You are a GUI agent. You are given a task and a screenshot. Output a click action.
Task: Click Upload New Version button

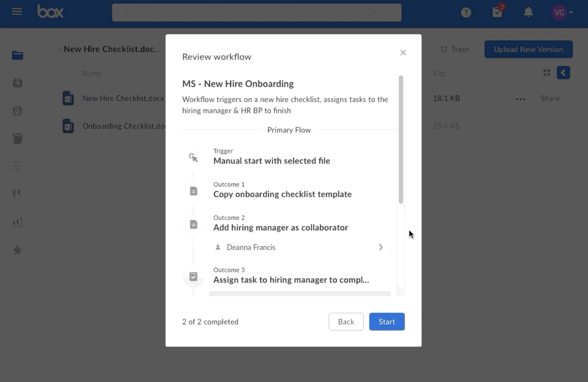point(528,49)
